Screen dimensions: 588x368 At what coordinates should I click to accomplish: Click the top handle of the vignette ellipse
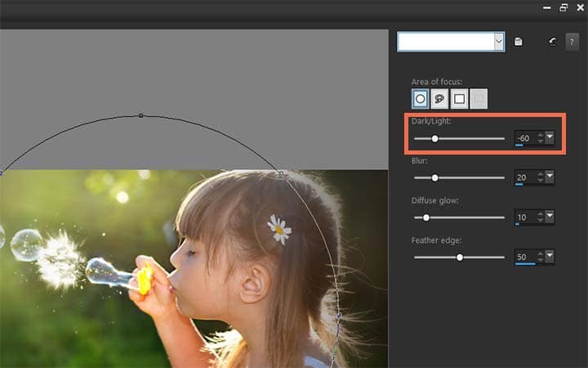141,115
